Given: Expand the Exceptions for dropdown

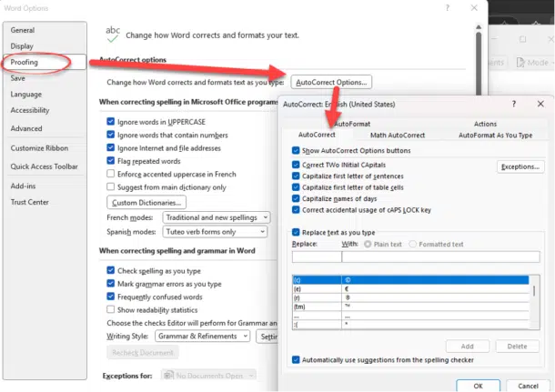Looking at the screenshot, I should click(208, 376).
